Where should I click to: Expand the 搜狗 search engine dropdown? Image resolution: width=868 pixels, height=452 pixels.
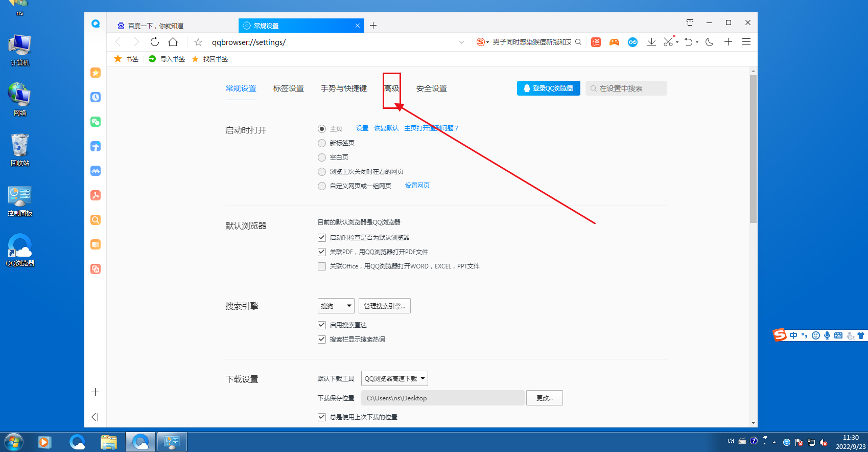336,306
